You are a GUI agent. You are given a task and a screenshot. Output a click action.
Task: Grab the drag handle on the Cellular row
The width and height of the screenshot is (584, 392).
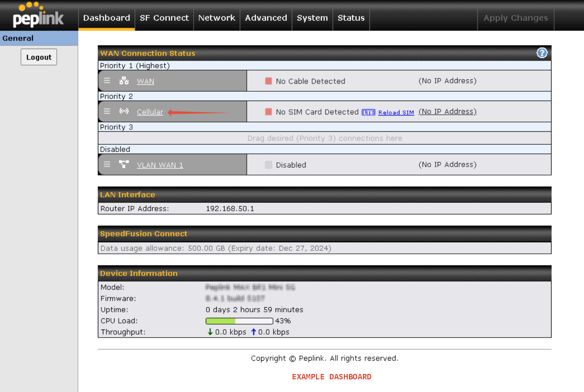[x=107, y=111]
